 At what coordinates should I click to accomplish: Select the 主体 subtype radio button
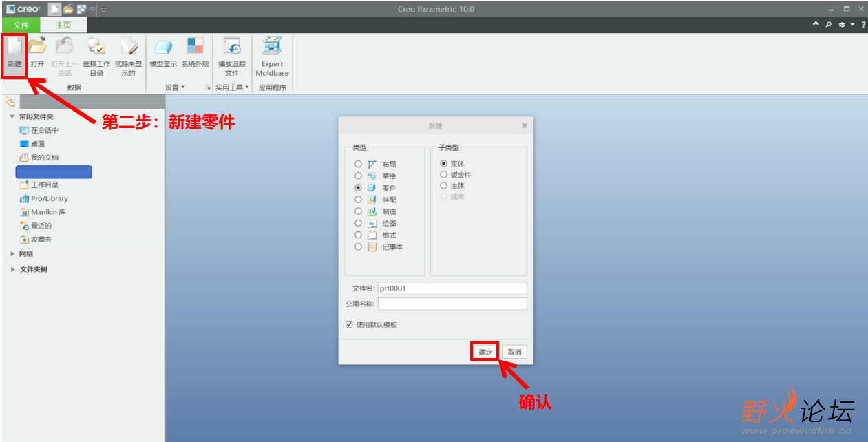pos(443,185)
